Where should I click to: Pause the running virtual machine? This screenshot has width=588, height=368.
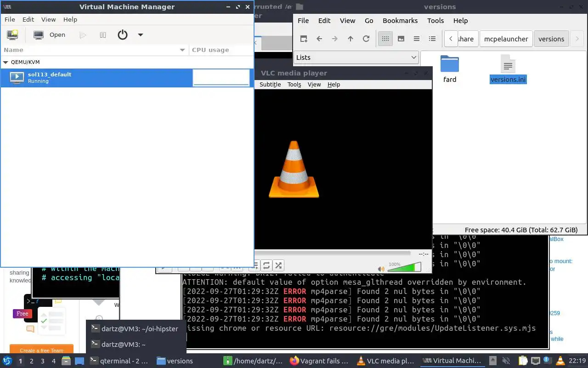pos(103,35)
